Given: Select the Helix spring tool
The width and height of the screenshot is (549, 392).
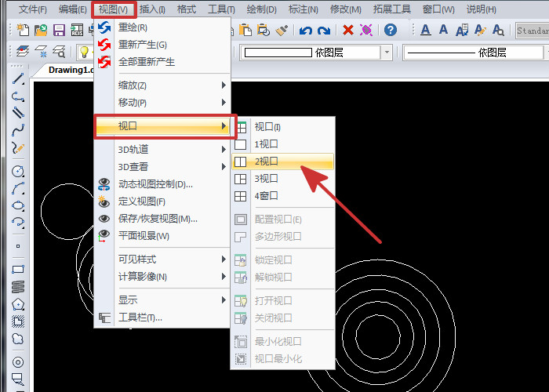Looking at the screenshot, I should (x=18, y=287).
